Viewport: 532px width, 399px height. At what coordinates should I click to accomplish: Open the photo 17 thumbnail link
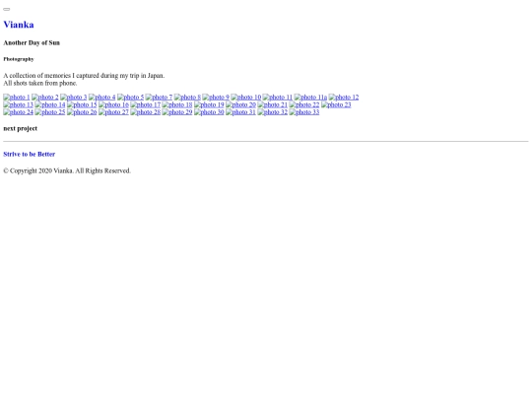[146, 104]
